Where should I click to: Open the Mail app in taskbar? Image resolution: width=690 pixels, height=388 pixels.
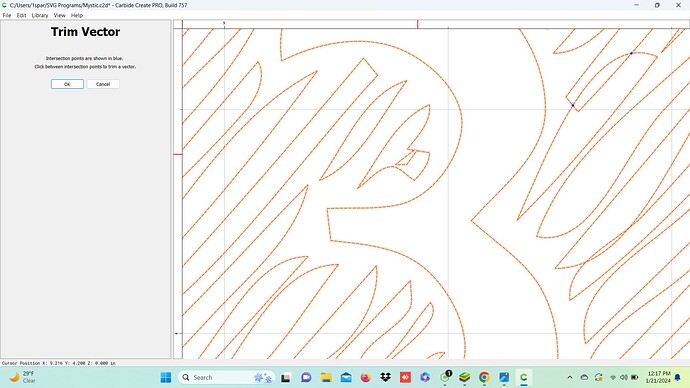(x=346, y=377)
